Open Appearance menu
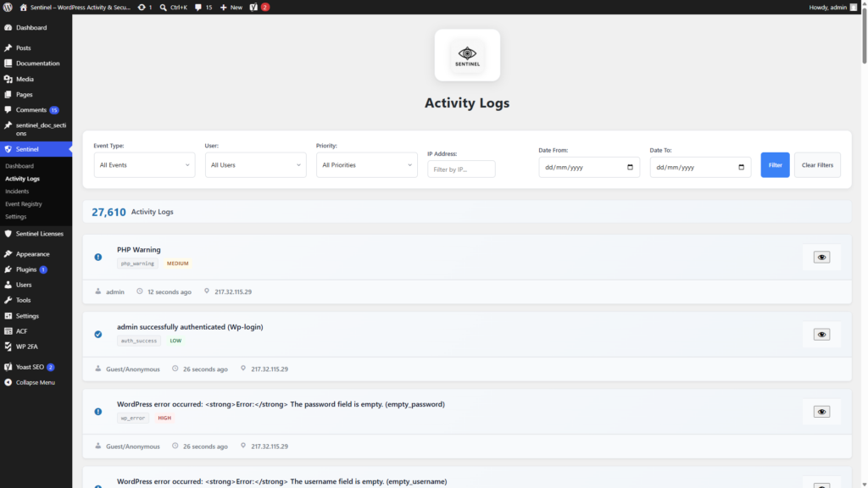 point(32,254)
